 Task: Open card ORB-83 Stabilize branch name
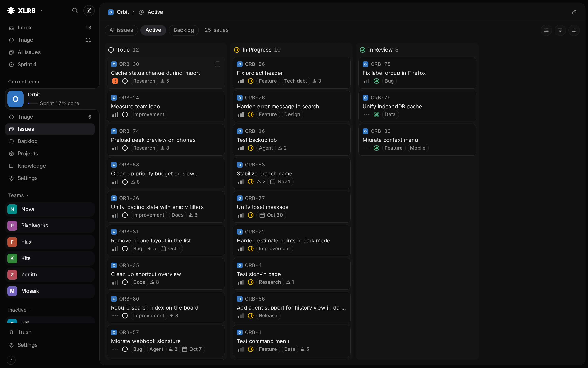pos(291,174)
